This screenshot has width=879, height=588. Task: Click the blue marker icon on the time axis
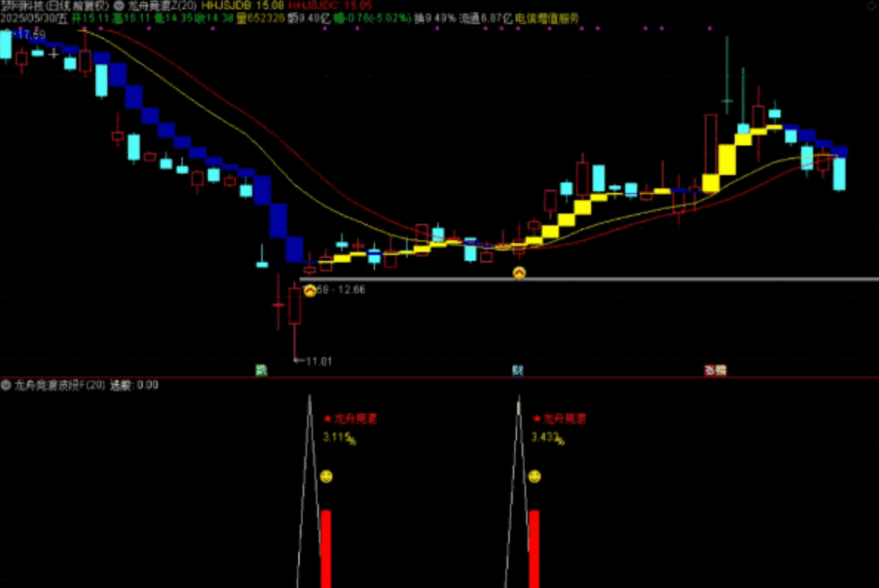517,370
